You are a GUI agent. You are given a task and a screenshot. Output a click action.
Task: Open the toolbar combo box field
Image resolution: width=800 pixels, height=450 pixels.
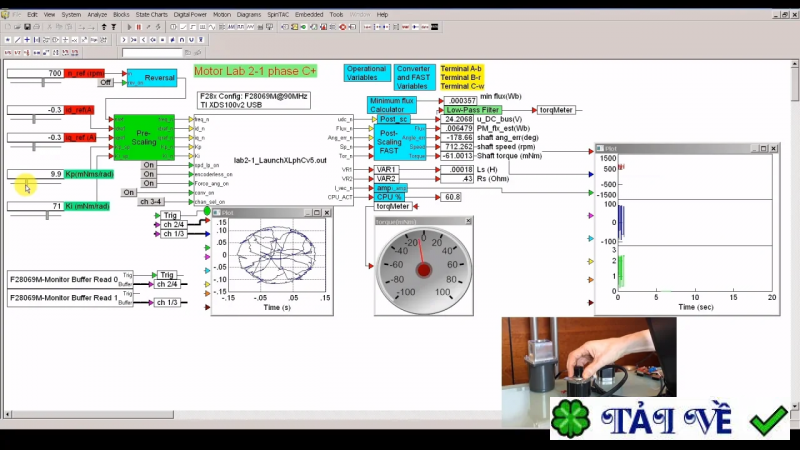pos(152,52)
